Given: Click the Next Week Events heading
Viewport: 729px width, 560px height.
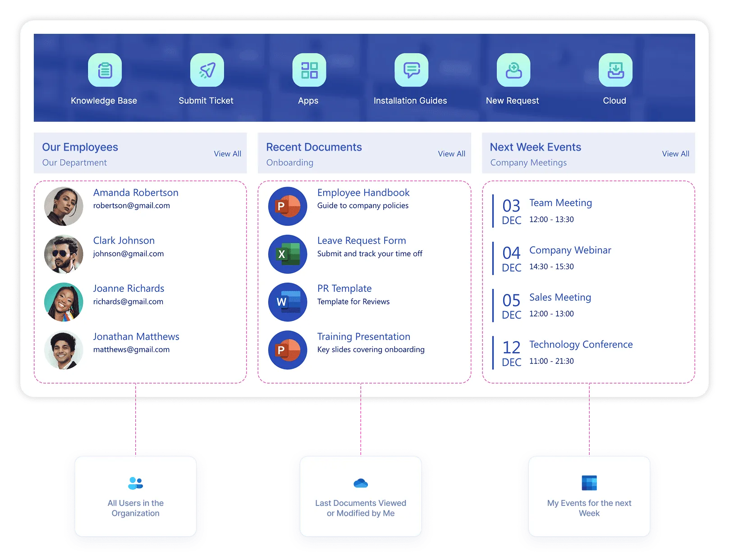Looking at the screenshot, I should pos(535,147).
